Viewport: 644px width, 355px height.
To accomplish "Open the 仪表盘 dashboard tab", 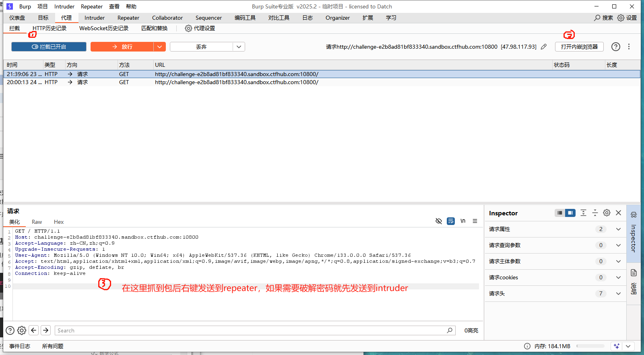I will 17,18.
